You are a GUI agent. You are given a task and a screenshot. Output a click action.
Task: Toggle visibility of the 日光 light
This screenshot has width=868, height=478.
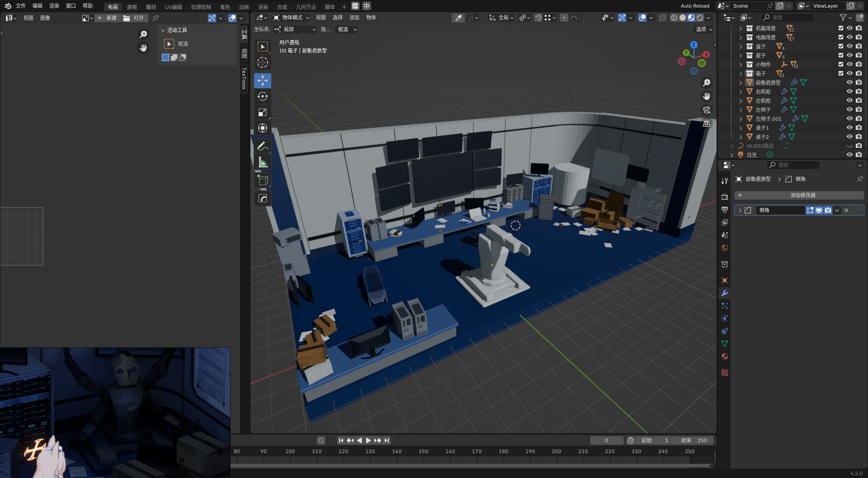point(849,155)
